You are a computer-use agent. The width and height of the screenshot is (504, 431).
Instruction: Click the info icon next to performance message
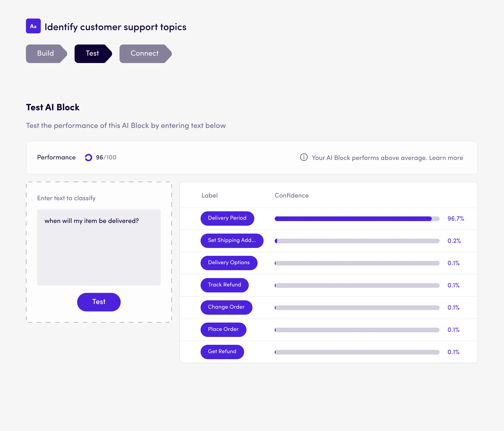tap(304, 158)
